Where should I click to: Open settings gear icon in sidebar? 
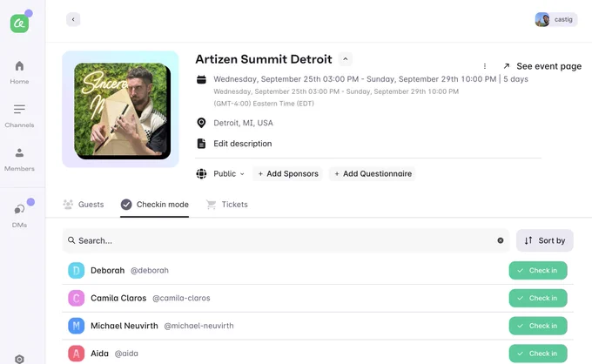19,359
